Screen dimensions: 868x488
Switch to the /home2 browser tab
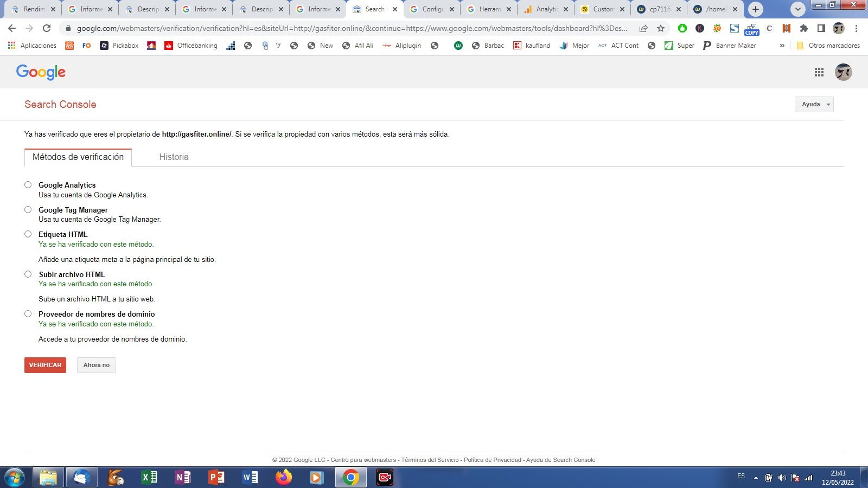716,9
